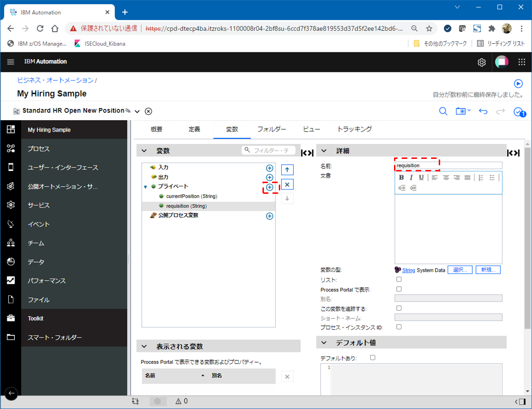The width and height of the screenshot is (532, 409).
Task: Move the selected variable down
Action: (287, 198)
